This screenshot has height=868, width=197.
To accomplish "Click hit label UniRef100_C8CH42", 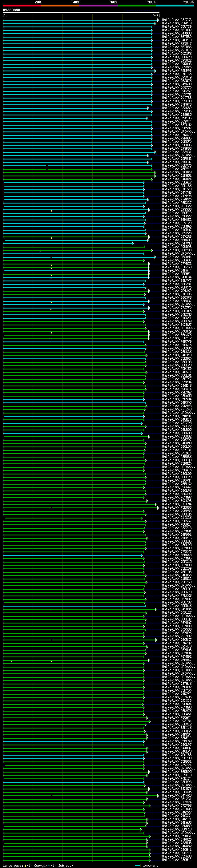I will 177,860.
